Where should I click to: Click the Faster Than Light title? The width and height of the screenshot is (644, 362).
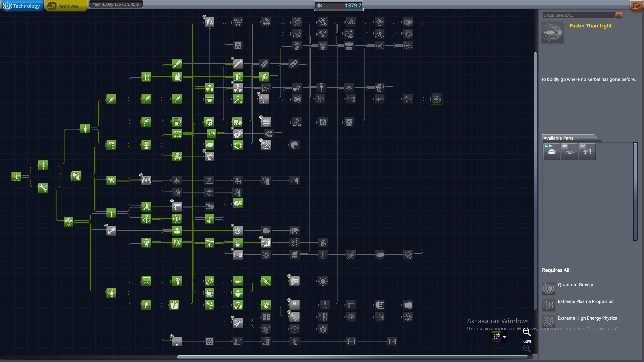click(x=590, y=26)
